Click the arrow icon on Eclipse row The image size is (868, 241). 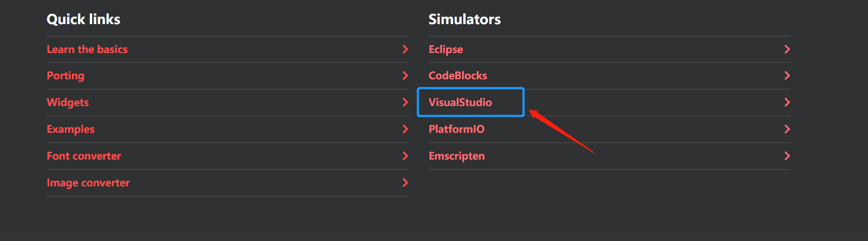click(x=787, y=49)
